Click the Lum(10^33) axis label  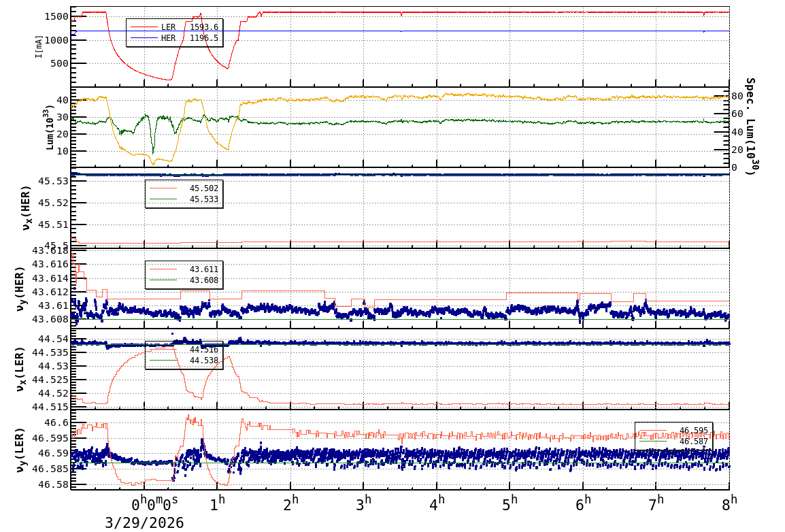(x=50, y=128)
